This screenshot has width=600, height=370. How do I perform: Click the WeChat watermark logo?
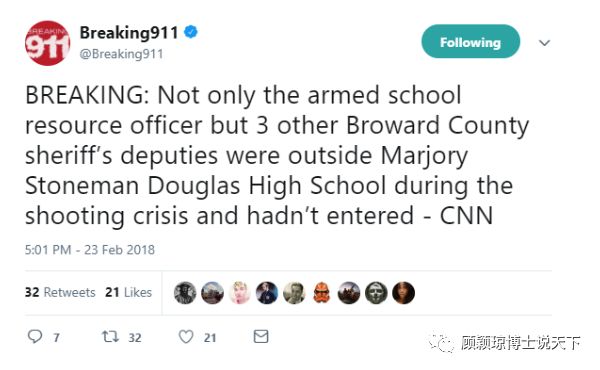441,343
